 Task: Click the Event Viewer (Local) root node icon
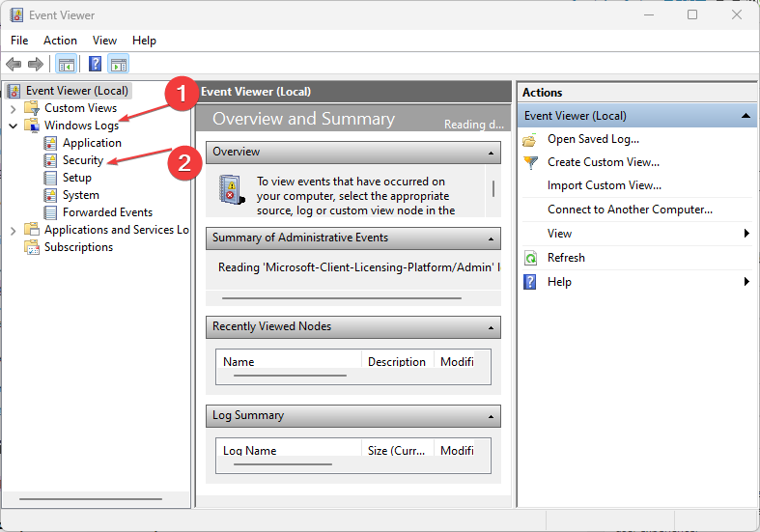pos(14,91)
